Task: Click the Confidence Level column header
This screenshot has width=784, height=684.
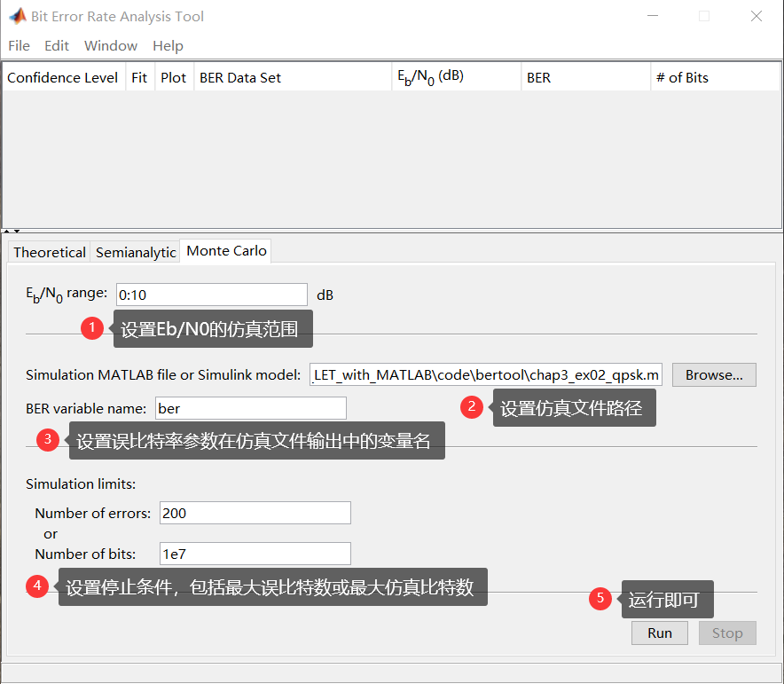Action: point(62,77)
